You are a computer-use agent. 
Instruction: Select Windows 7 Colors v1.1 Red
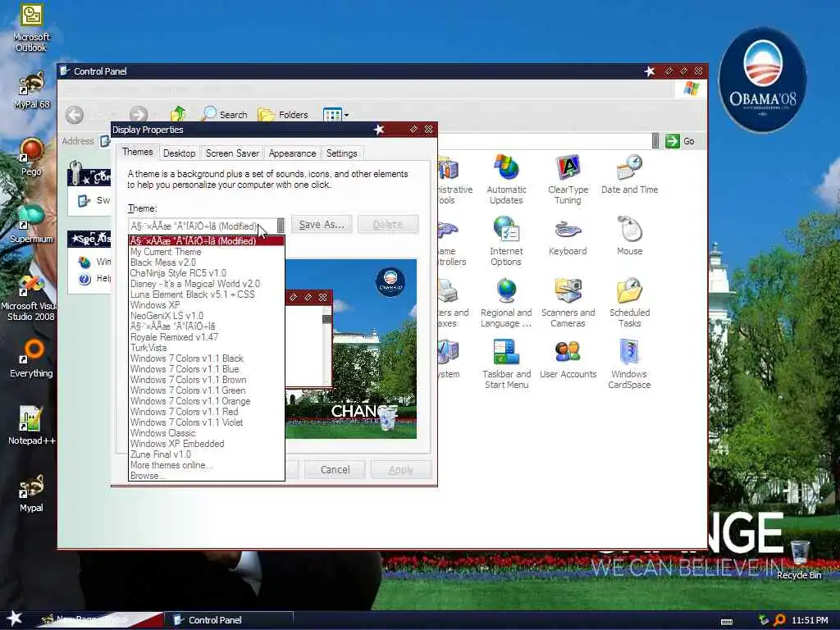(206, 412)
